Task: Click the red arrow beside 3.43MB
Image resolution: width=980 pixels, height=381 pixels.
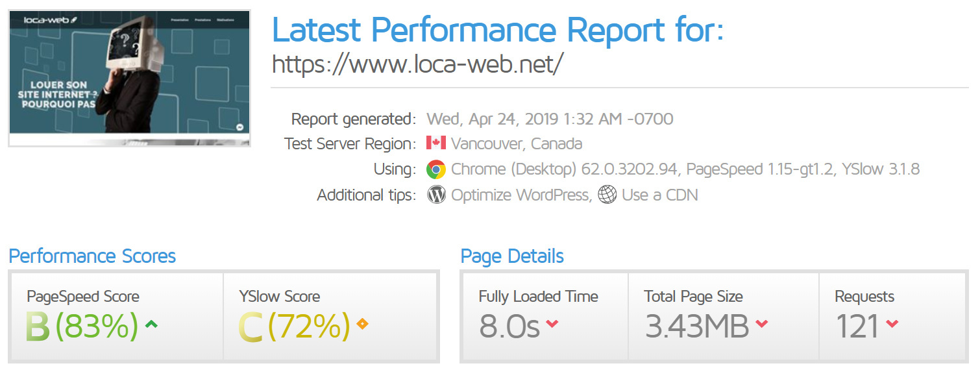Action: coord(762,323)
